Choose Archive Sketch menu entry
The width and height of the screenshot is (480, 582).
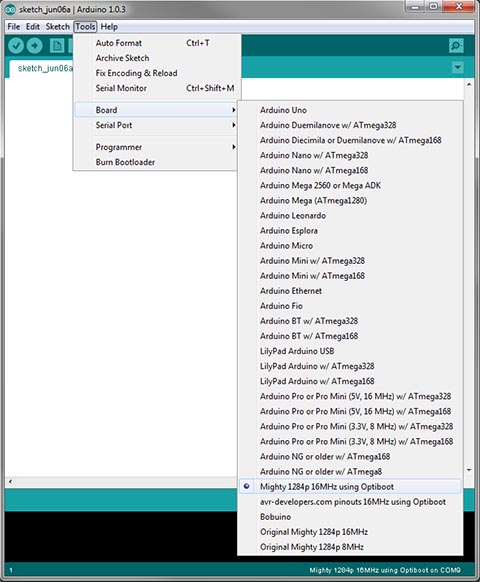pos(157,58)
